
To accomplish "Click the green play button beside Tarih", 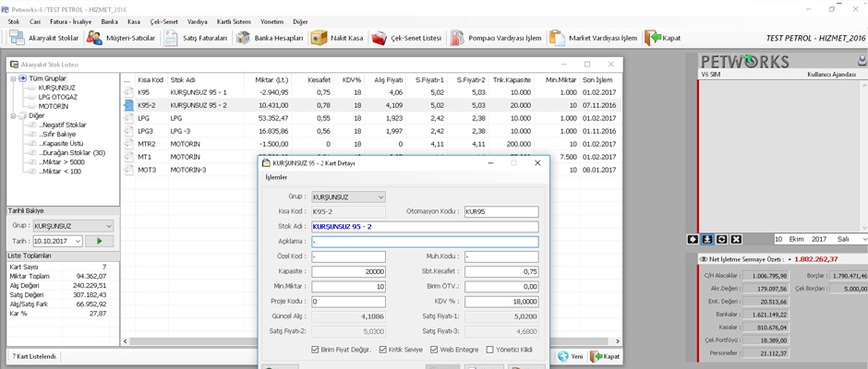I will (x=100, y=241).
